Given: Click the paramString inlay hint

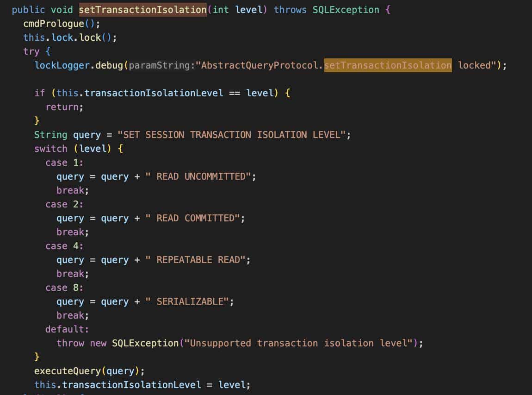Looking at the screenshot, I should (162, 65).
